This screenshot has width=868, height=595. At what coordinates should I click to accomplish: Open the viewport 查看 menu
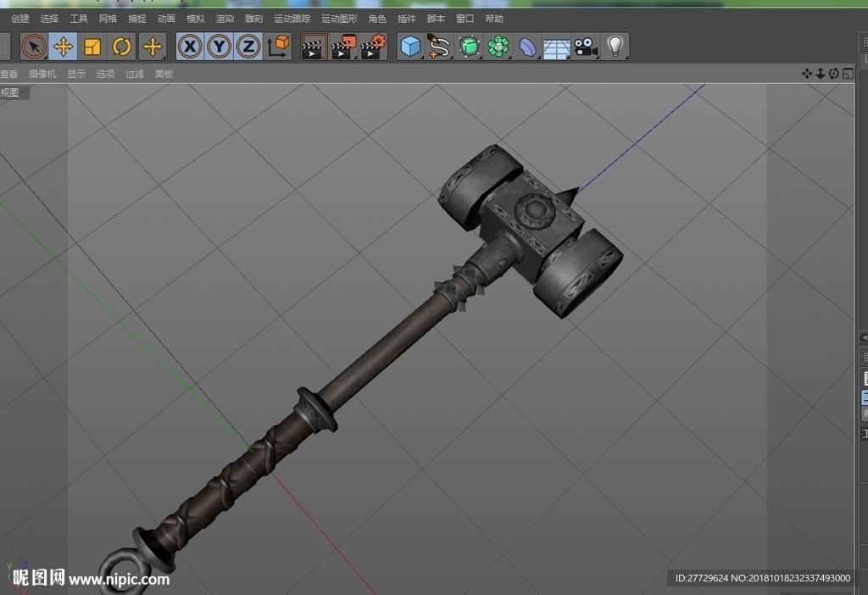pyautogui.click(x=8, y=74)
